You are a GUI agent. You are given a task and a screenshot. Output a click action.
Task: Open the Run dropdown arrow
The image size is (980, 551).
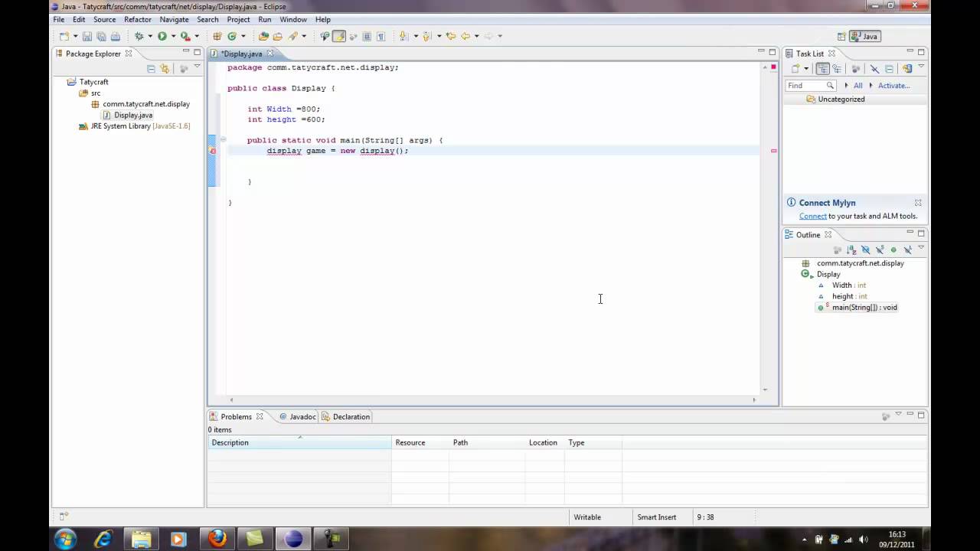(173, 36)
